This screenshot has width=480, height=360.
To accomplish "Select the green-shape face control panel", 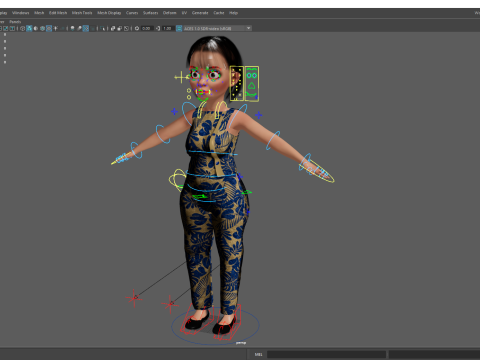I will [x=252, y=84].
